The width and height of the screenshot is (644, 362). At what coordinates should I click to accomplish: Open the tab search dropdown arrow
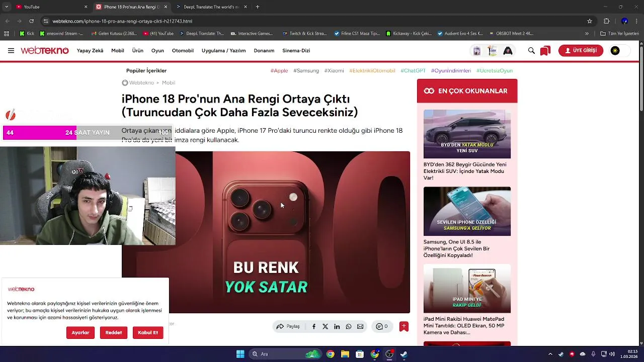pyautogui.click(x=7, y=7)
